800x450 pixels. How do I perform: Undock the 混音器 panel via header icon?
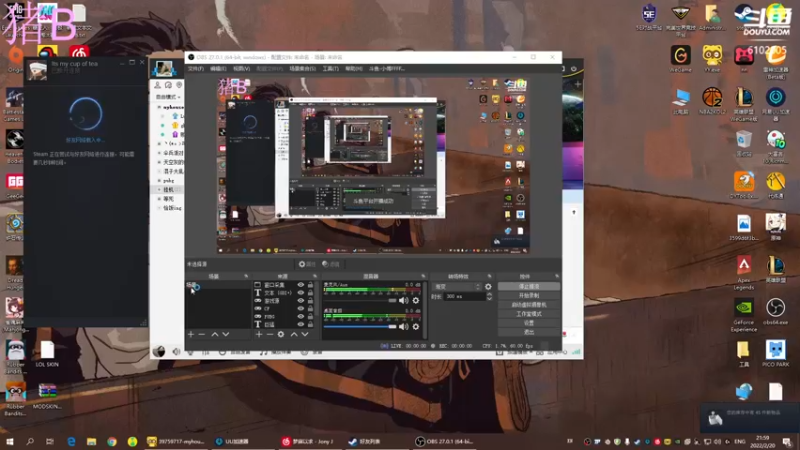click(422, 276)
